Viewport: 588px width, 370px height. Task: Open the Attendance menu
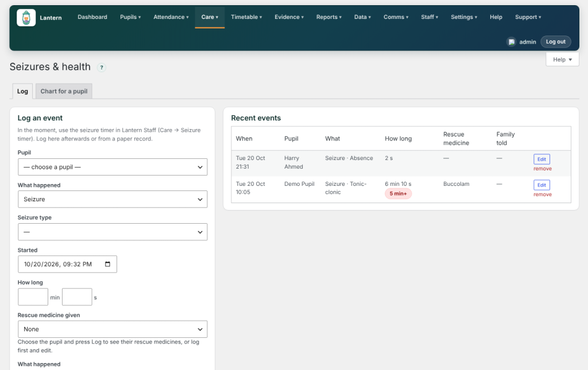click(x=171, y=17)
